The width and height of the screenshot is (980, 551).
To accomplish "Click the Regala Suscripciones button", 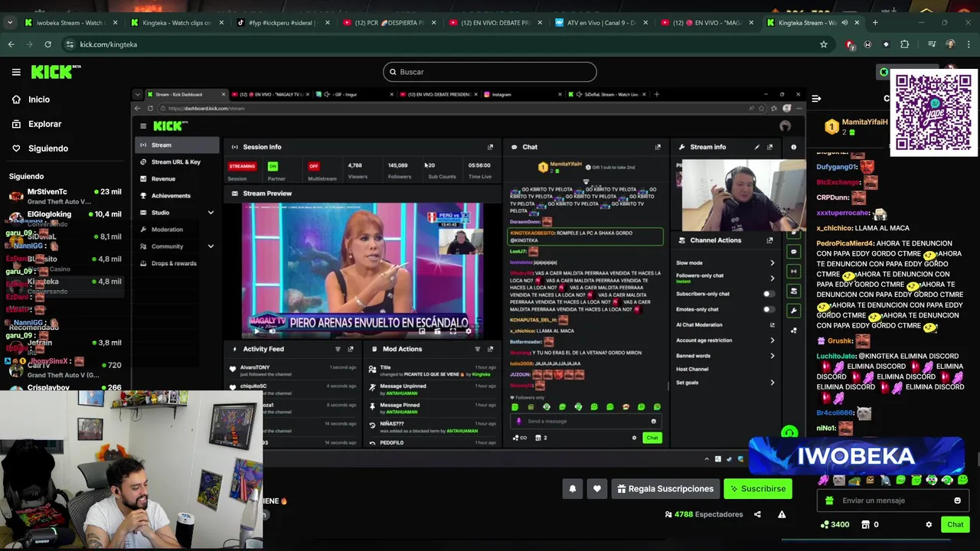I will [x=665, y=489].
